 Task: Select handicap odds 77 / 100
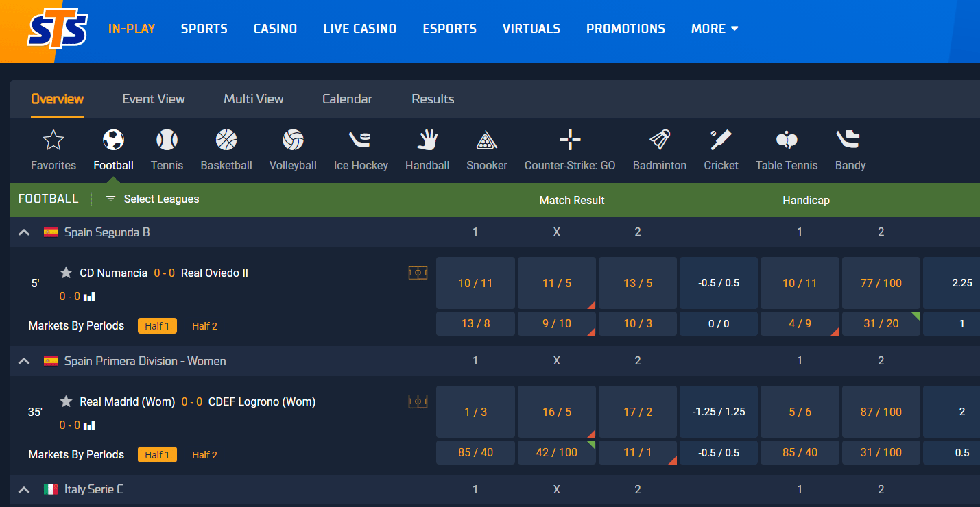881,283
